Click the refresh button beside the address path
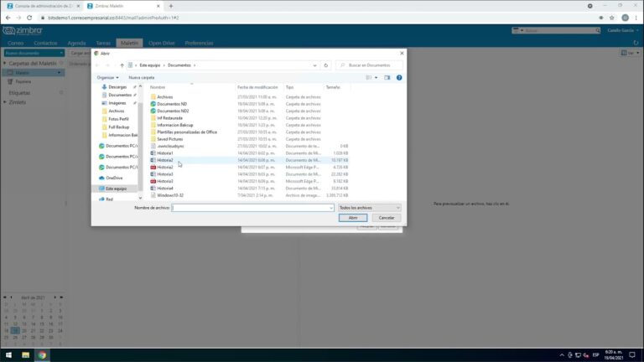Viewport: 644px width, 362px height. (x=325, y=65)
